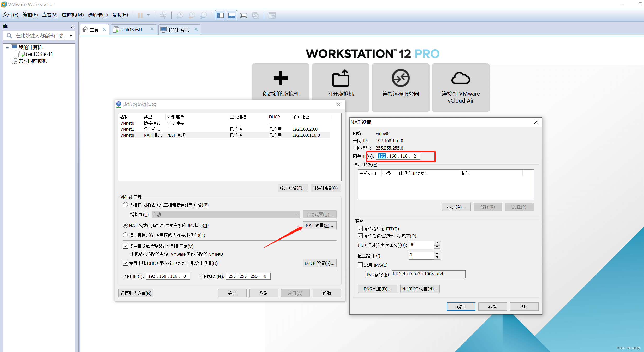
Task: Click the DHCP 设置(P) button
Action: pyautogui.click(x=319, y=263)
